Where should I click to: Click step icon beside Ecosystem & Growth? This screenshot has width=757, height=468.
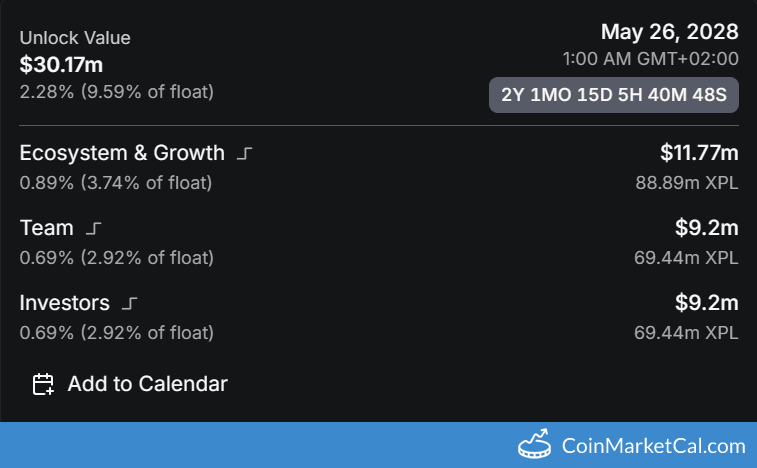point(245,154)
